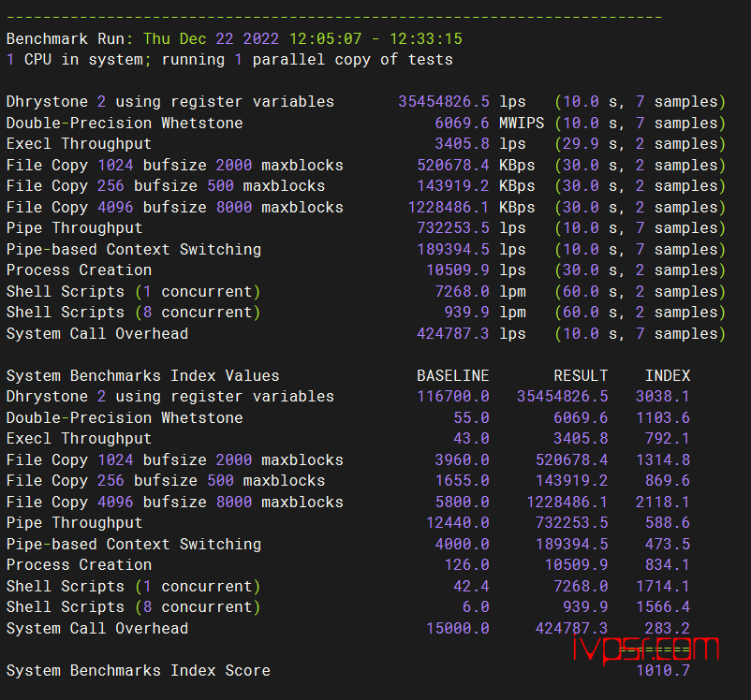Click baseline value '55.0'

[471, 418]
